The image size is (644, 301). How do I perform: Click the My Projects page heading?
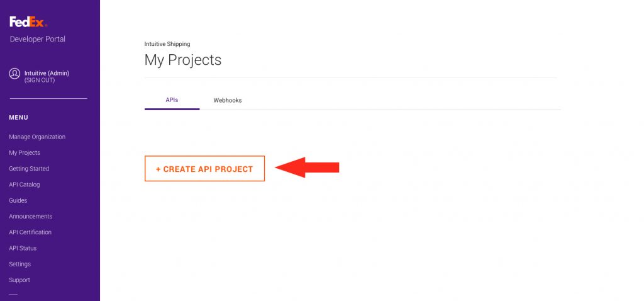click(x=183, y=60)
